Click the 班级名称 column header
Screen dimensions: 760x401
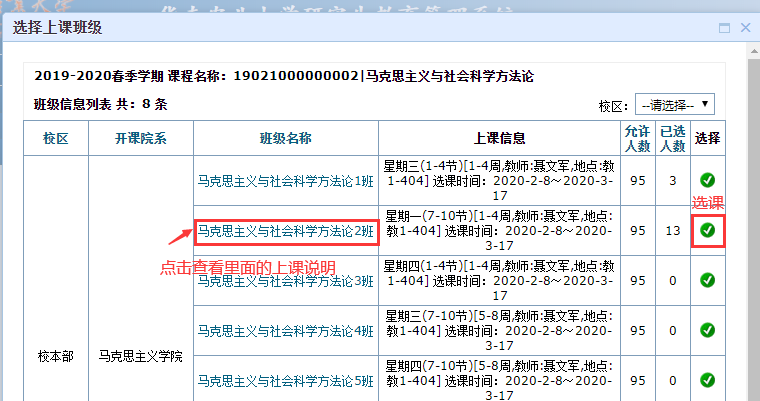pyautogui.click(x=285, y=138)
